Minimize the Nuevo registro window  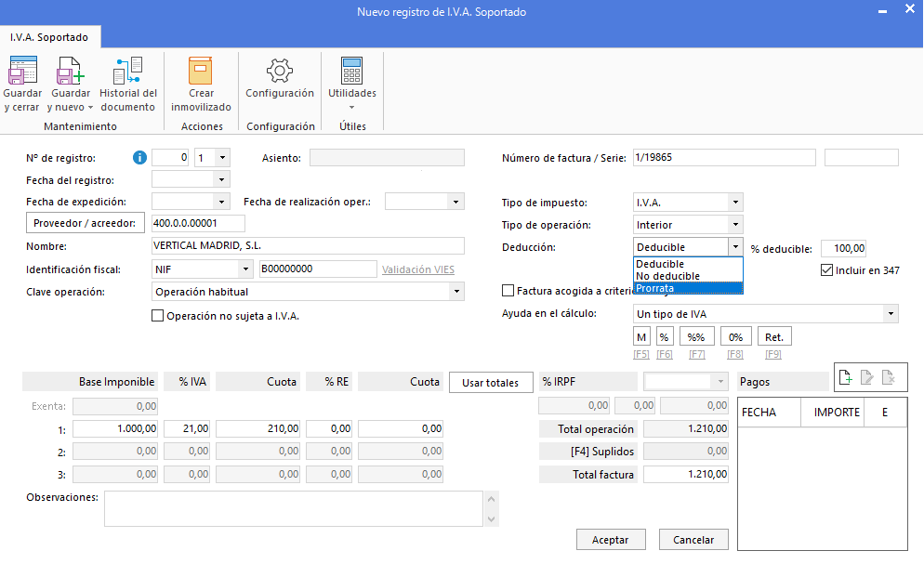tap(882, 11)
